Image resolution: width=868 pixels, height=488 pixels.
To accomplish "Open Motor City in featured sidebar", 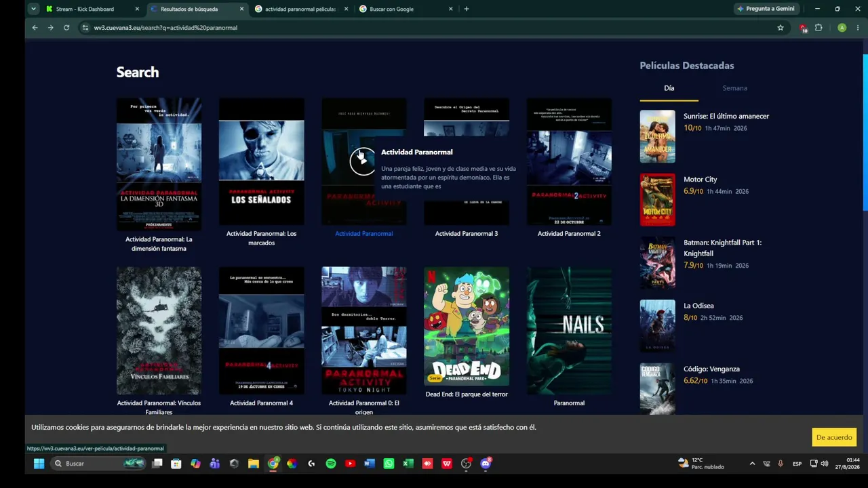I will click(x=700, y=180).
